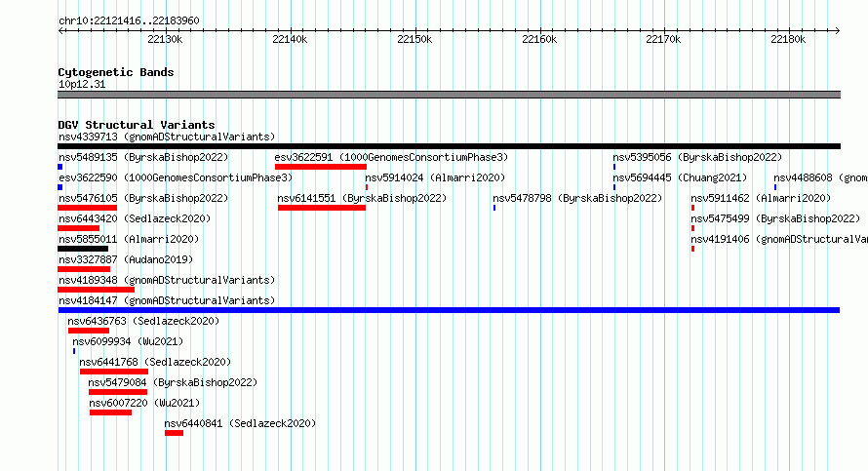Click the red bar under nsv6141551
This screenshot has height=471, width=868.
[322, 208]
